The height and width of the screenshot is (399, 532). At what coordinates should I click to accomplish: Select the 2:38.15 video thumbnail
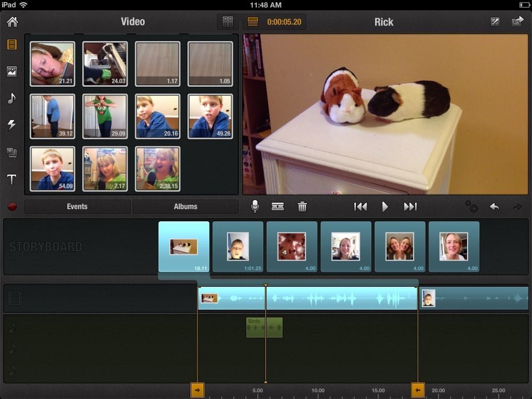157,169
